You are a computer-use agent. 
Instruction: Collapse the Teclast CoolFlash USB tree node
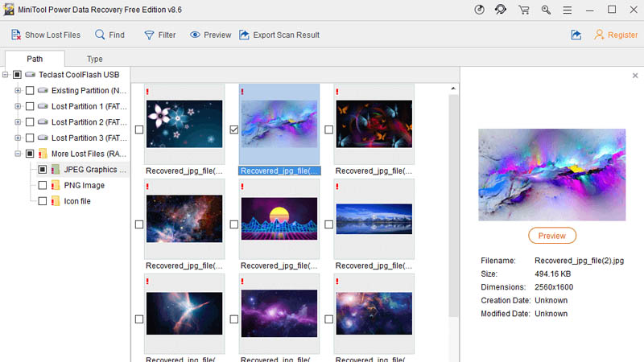[5, 75]
